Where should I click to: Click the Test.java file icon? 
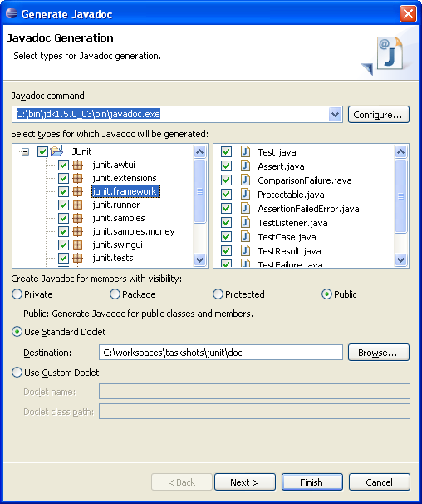click(245, 151)
